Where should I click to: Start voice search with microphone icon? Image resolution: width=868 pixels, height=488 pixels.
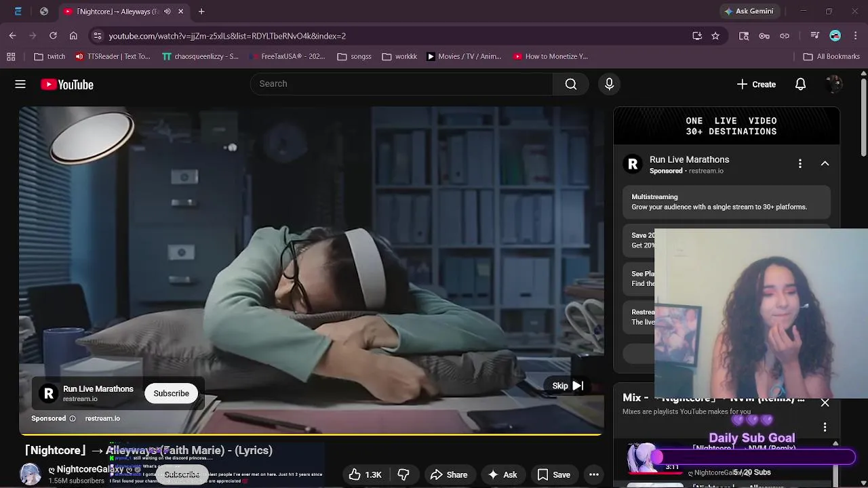point(609,84)
